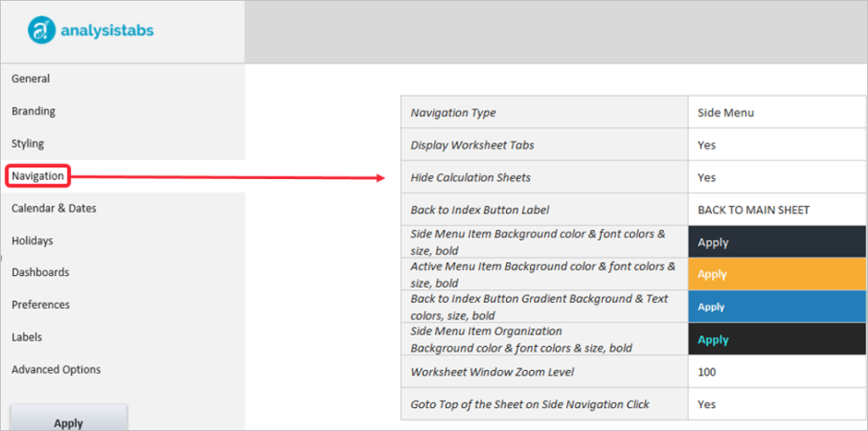Edit the Worksheet Window Zoom Level value 100

[x=776, y=372]
